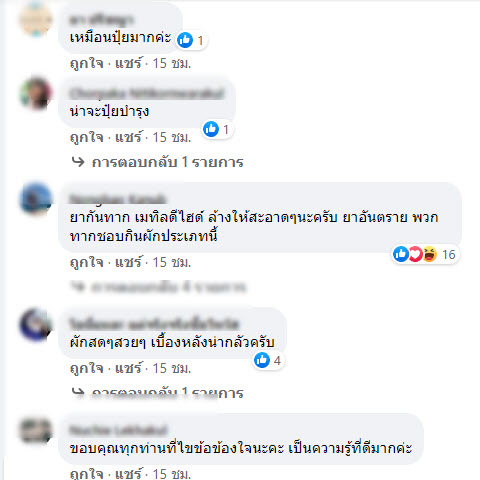
Task: Open the 16 reactions count list
Action: pos(449,255)
